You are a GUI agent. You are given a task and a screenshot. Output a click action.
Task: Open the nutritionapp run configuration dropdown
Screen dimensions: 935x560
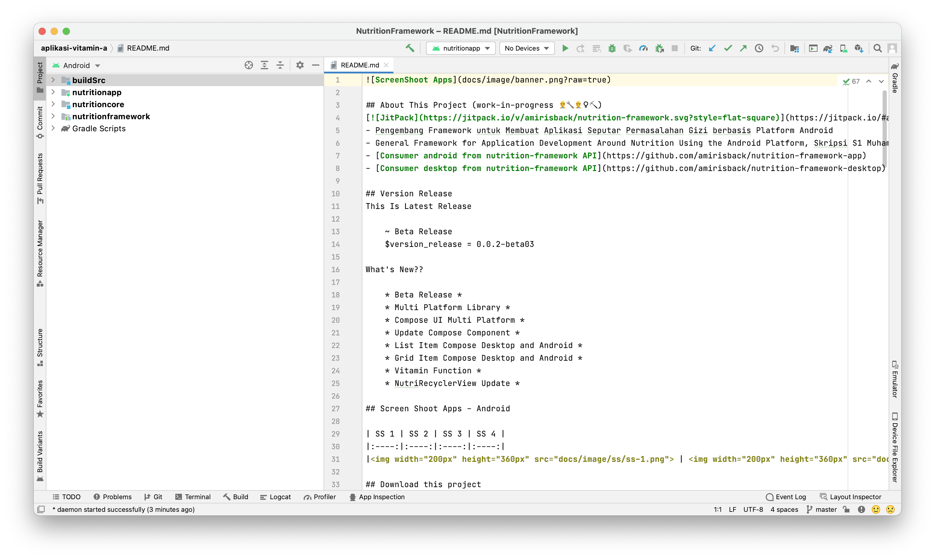coord(461,48)
